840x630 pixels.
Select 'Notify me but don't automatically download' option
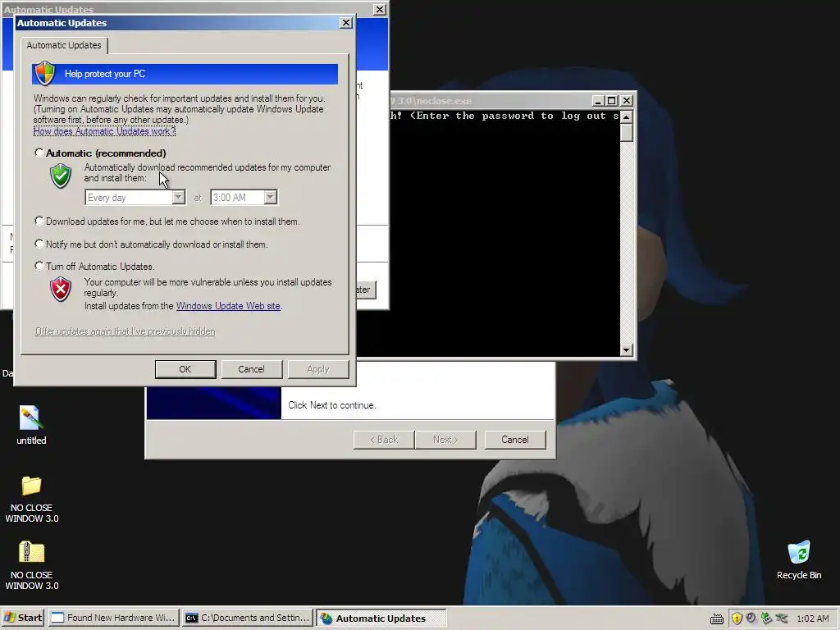[x=39, y=244]
